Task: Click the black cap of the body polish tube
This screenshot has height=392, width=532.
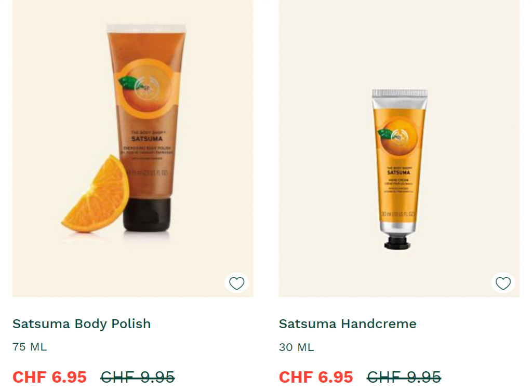Action: pyautogui.click(x=147, y=214)
